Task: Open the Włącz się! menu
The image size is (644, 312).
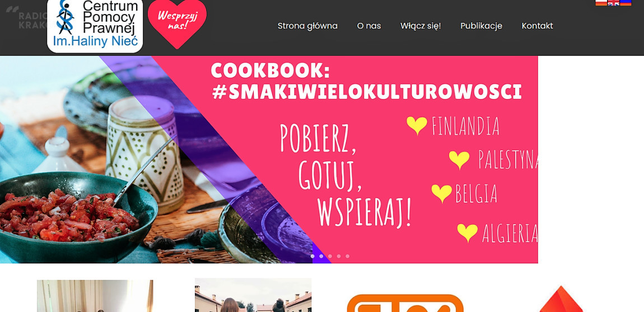Action: [x=421, y=26]
